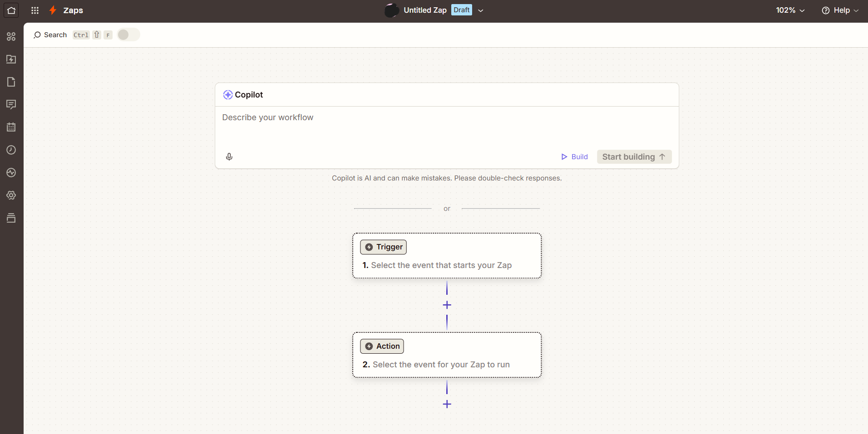Open the calendar schedule icon in sidebar
Screen dimensions: 868x434
pos(11,127)
